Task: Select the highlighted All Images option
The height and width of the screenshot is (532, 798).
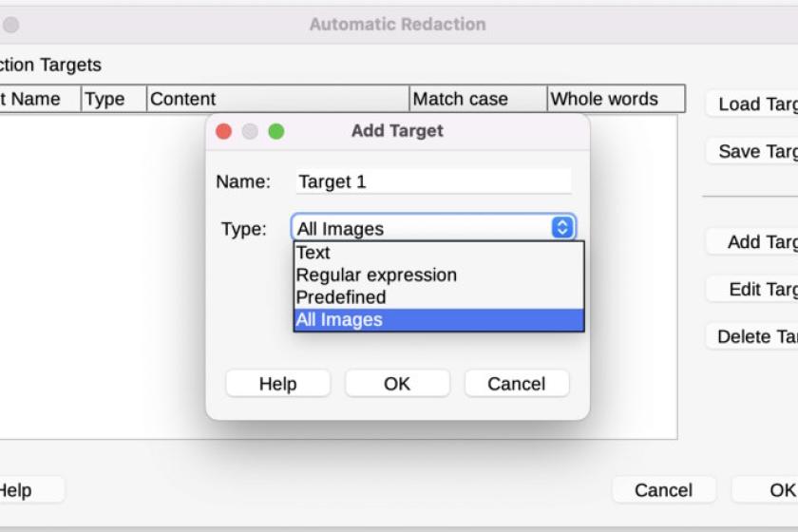Action: coord(439,320)
